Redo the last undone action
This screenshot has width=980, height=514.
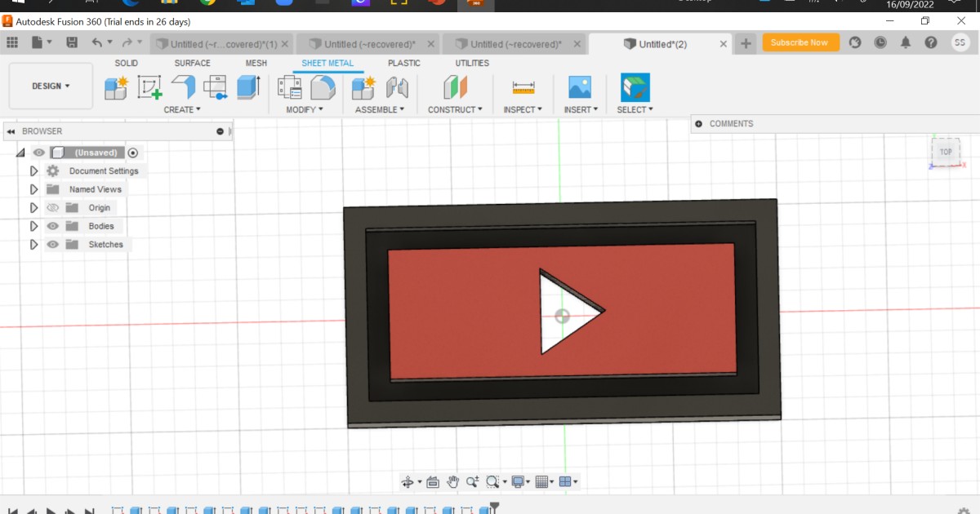click(127, 42)
